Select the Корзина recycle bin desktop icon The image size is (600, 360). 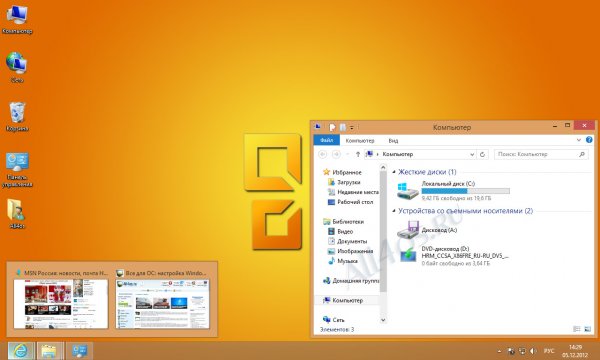click(17, 117)
